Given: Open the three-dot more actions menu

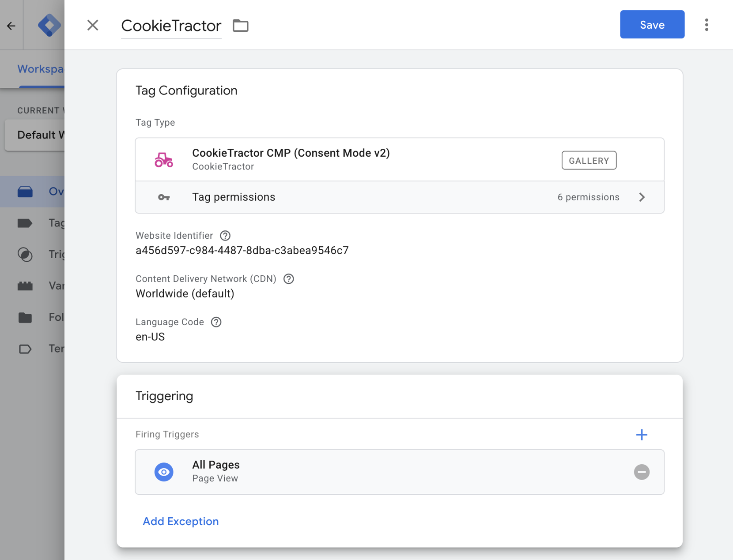Looking at the screenshot, I should [707, 25].
